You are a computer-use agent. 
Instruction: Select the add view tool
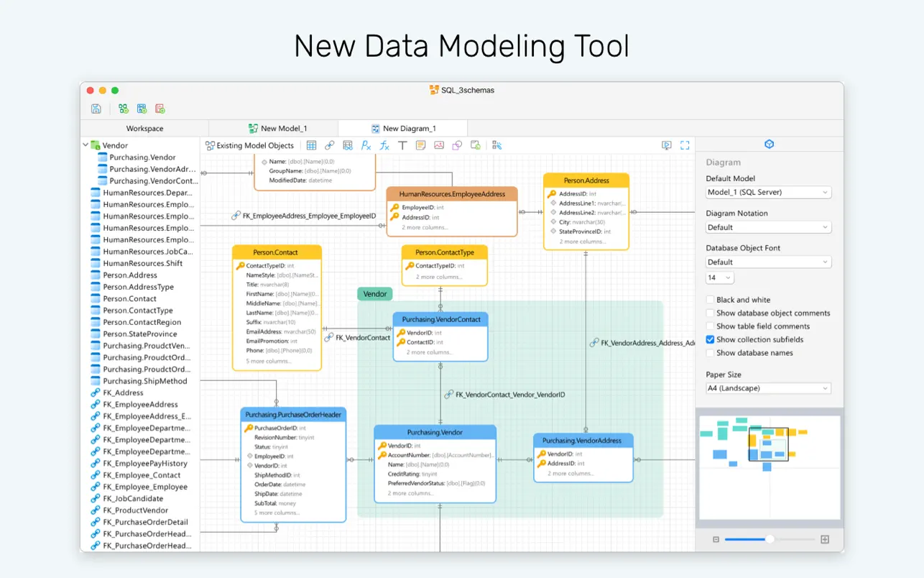pos(348,145)
